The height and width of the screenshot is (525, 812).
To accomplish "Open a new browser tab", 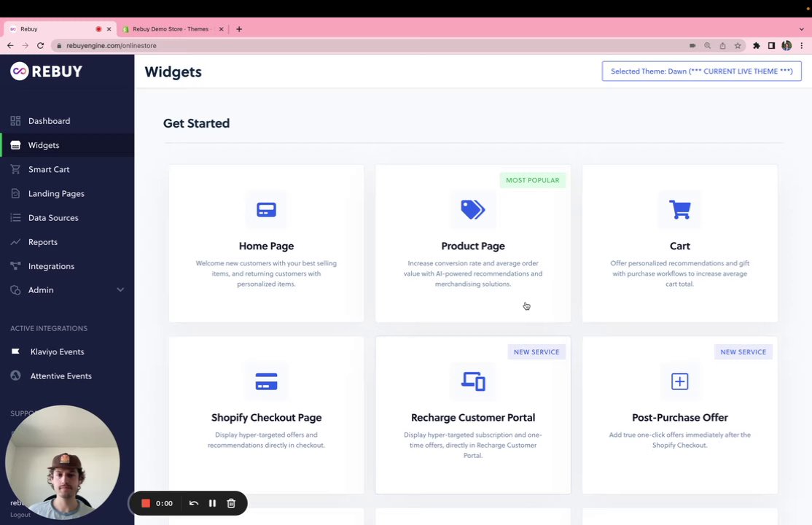I will click(239, 29).
